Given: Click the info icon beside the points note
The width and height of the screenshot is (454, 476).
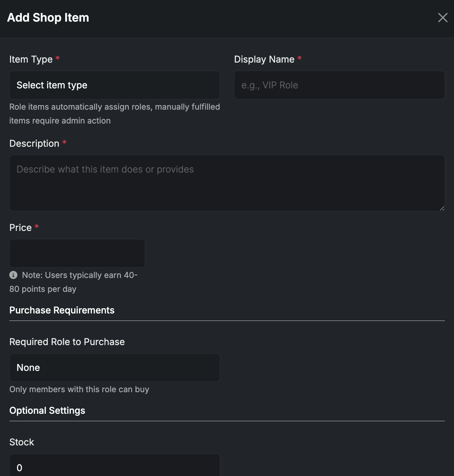Looking at the screenshot, I should 14,275.
